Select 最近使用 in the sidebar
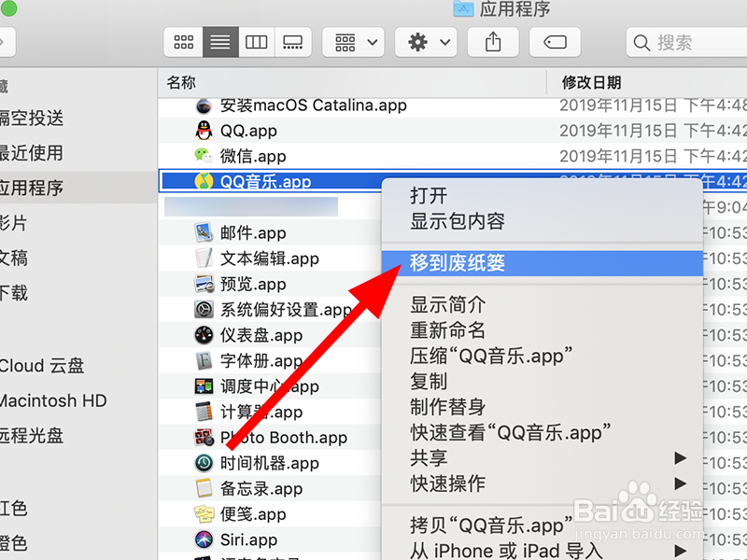 78,153
